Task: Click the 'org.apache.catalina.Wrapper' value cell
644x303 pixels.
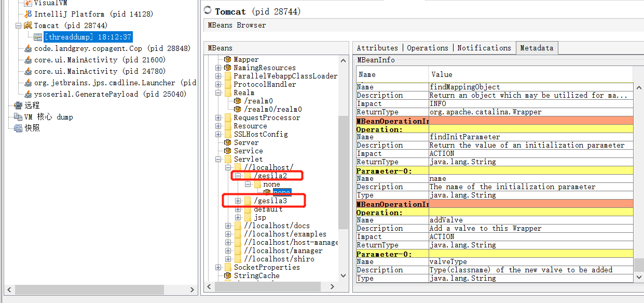Action: pyautogui.click(x=531, y=112)
